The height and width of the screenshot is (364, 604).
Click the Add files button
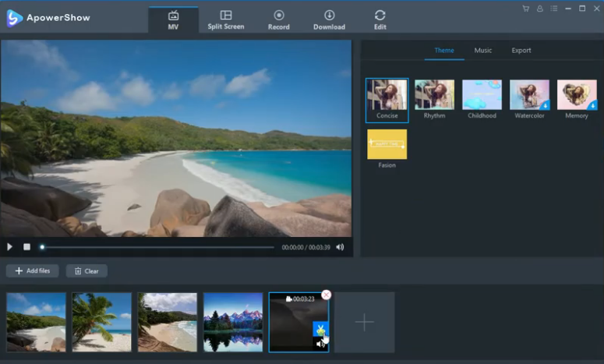click(33, 270)
